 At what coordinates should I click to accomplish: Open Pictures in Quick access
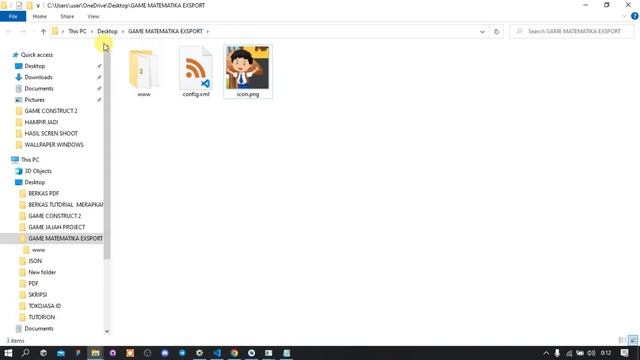click(34, 100)
